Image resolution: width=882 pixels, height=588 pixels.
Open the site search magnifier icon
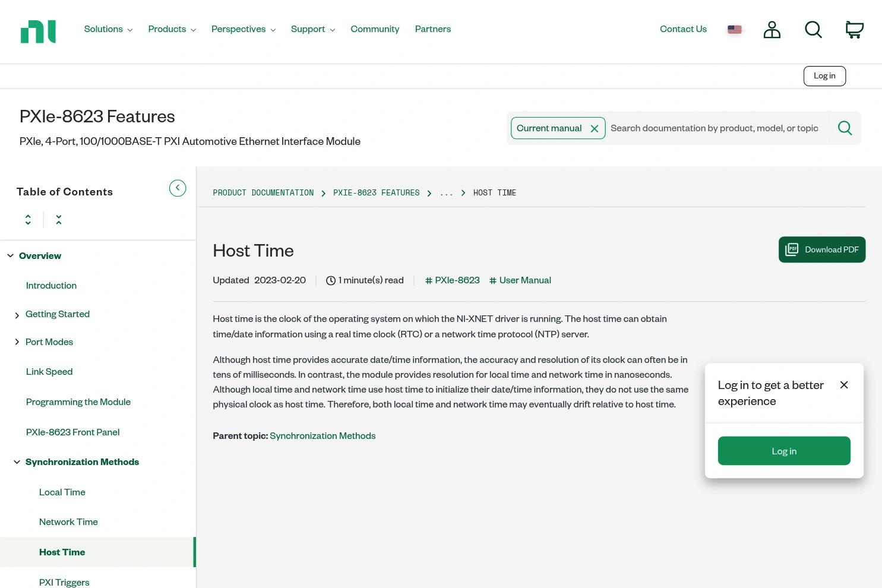[813, 29]
